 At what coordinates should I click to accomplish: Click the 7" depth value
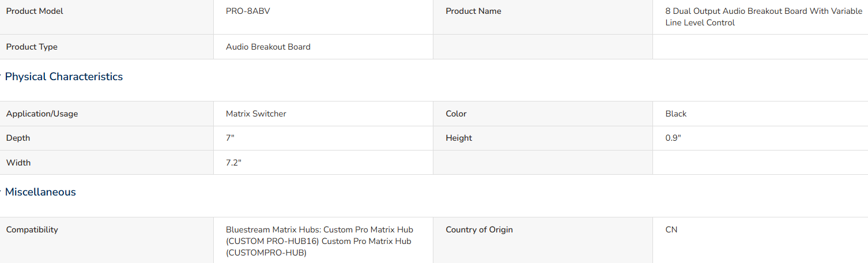(231, 138)
